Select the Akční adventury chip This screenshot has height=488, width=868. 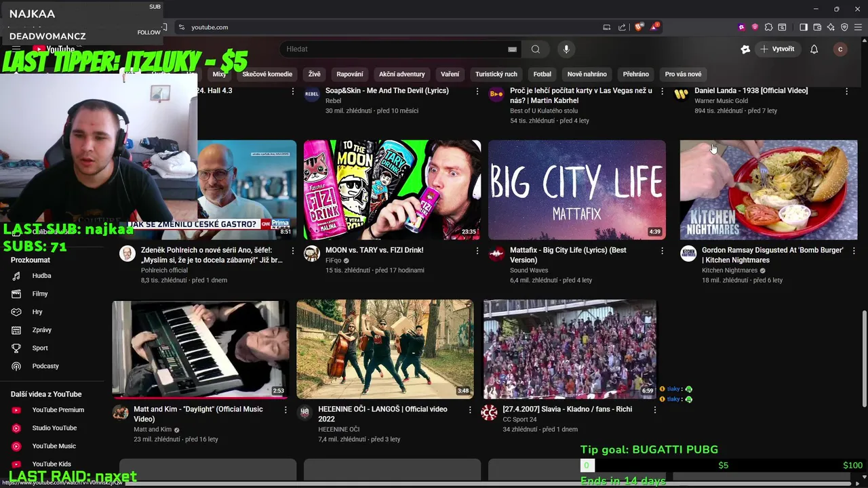click(402, 74)
